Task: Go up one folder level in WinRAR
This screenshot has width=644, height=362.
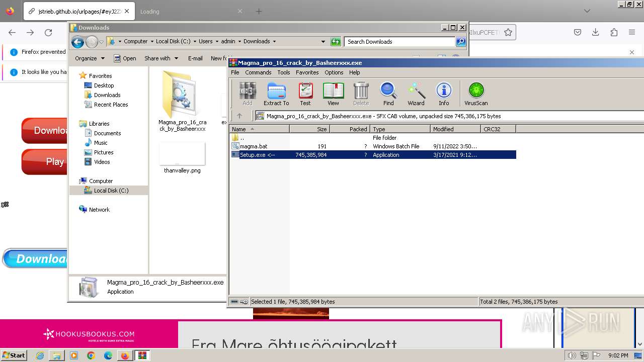Action: pyautogui.click(x=239, y=116)
